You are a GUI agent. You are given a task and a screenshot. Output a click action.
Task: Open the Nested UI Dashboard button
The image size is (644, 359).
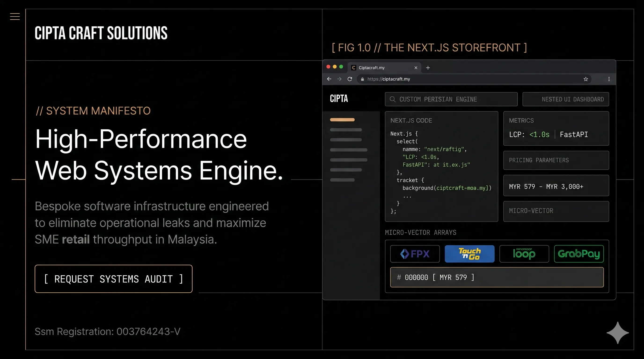click(566, 99)
